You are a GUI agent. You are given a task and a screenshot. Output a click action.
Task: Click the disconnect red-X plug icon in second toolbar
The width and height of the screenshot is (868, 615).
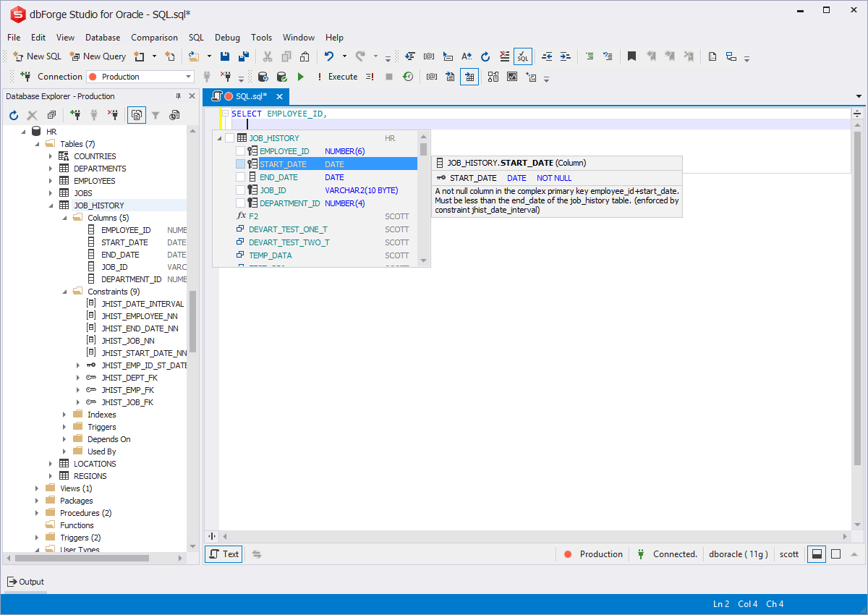tap(225, 77)
